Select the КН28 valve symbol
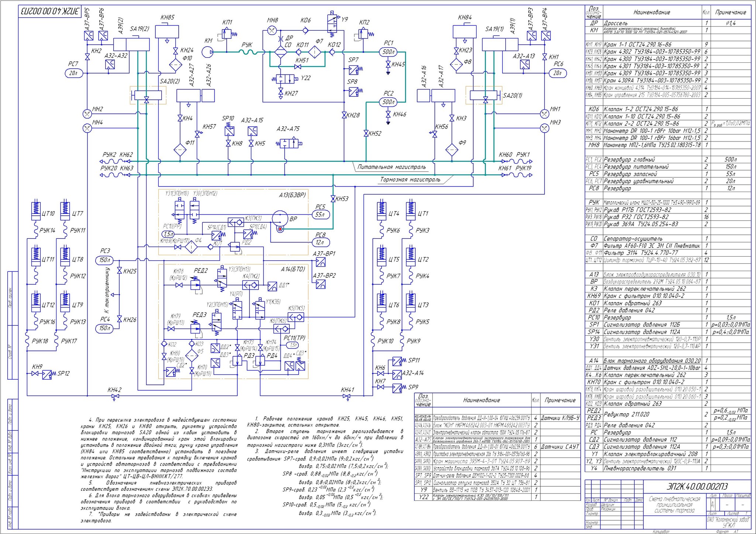 (344, 115)
